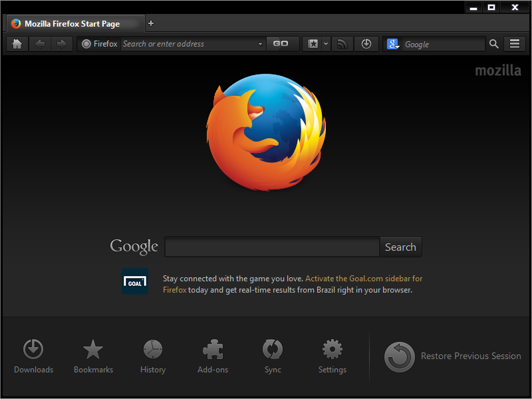Screen dimensions: 532x399
Task: Click the Firefox tab favicon
Action: pyautogui.click(x=15, y=23)
